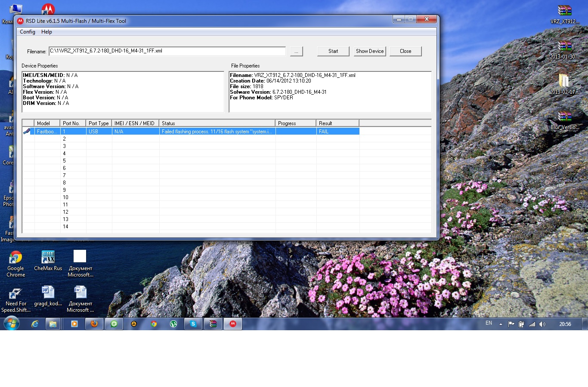
Task: Open the blank Документ Microsoft icon
Action: [80, 264]
